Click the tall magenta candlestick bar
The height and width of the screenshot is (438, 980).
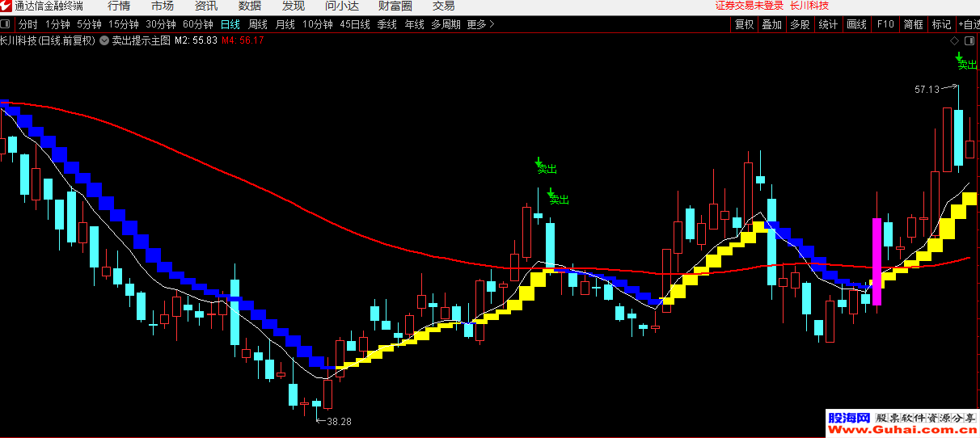pyautogui.click(x=877, y=261)
